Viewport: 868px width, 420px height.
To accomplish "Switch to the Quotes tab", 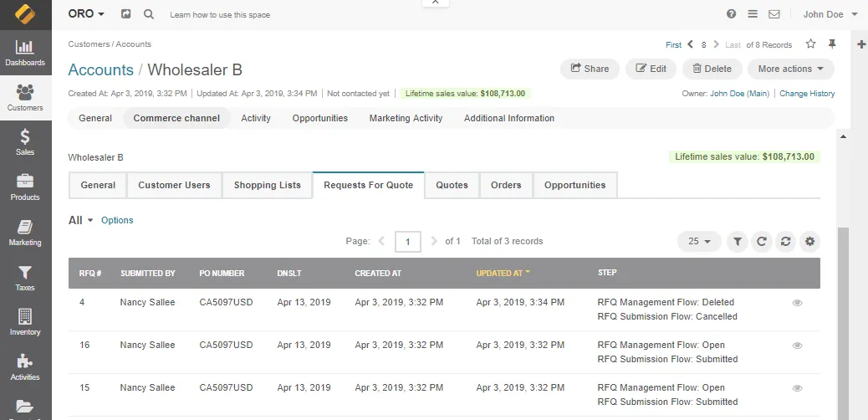I will pos(452,185).
